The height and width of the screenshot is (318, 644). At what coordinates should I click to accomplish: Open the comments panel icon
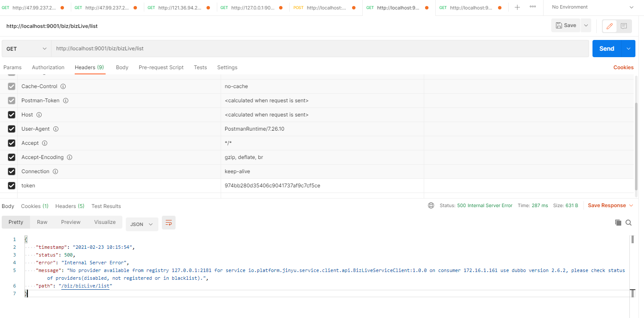[623, 26]
